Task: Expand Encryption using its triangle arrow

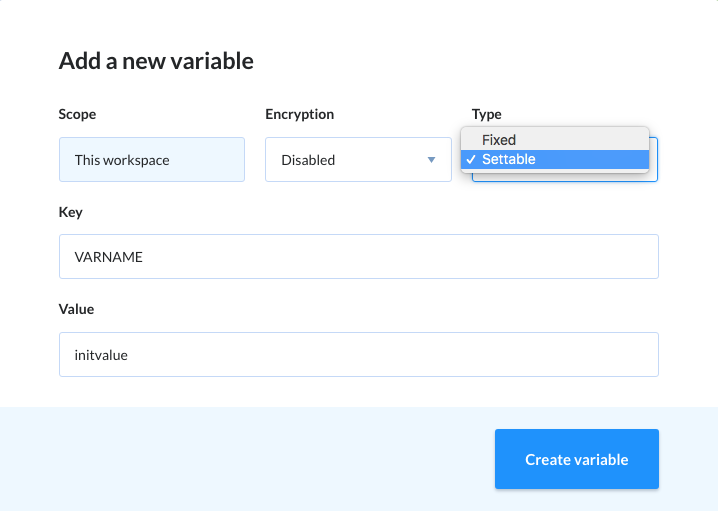Action: [x=431, y=160]
